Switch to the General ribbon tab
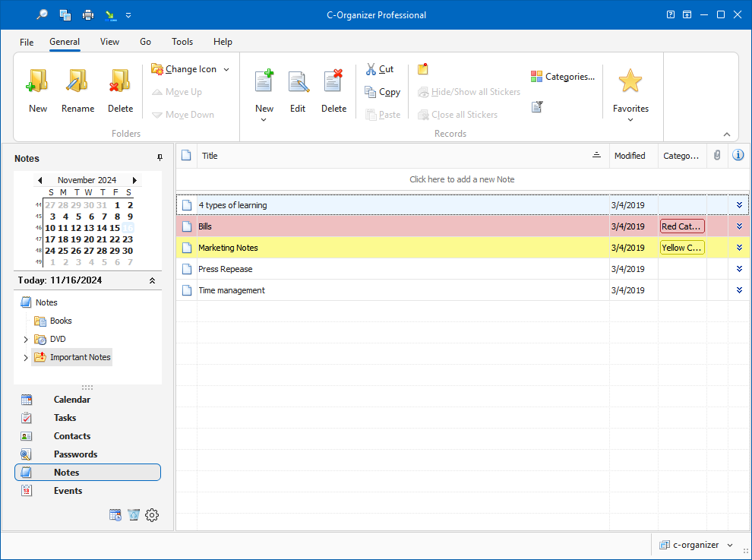Screen dimensions: 752x560 point(65,42)
